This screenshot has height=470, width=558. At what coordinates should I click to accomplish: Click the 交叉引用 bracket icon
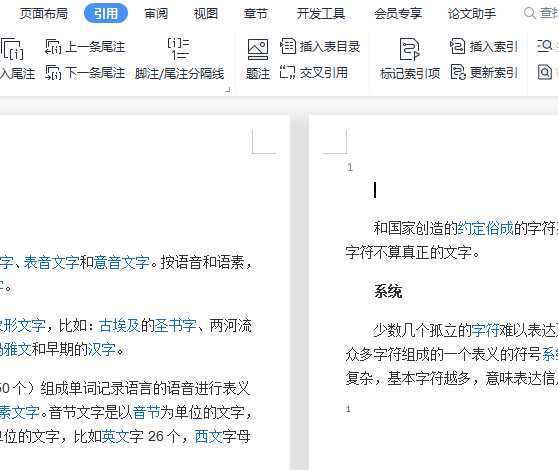pyautogui.click(x=288, y=72)
